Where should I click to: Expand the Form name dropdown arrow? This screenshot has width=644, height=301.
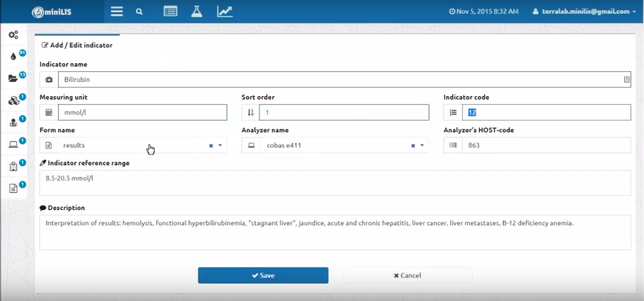coord(220,146)
